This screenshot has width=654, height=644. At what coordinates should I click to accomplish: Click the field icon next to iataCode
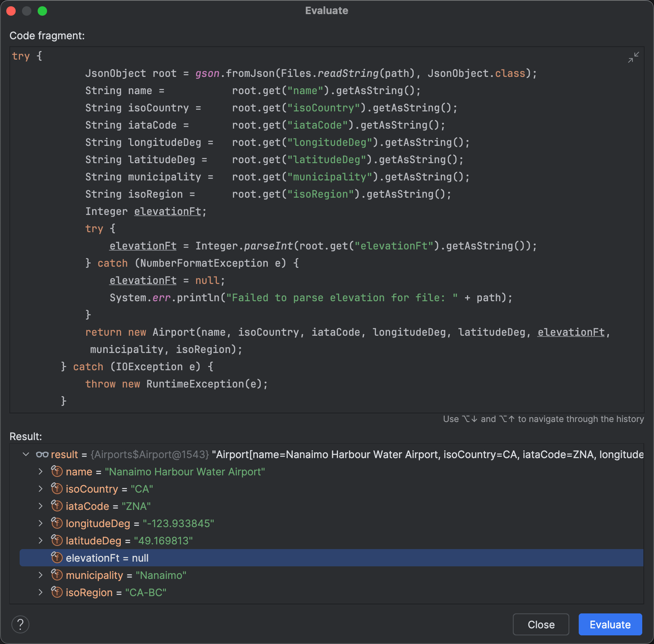tap(57, 506)
